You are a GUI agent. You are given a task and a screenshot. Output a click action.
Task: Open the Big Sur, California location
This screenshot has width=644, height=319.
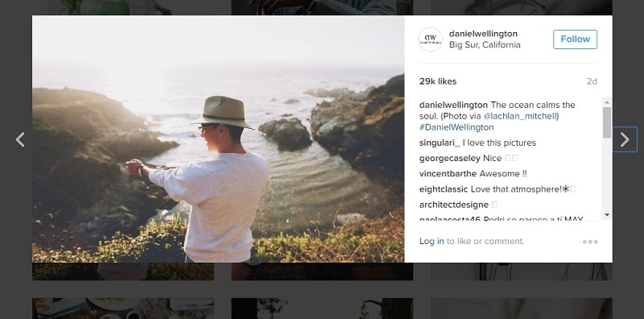(485, 45)
